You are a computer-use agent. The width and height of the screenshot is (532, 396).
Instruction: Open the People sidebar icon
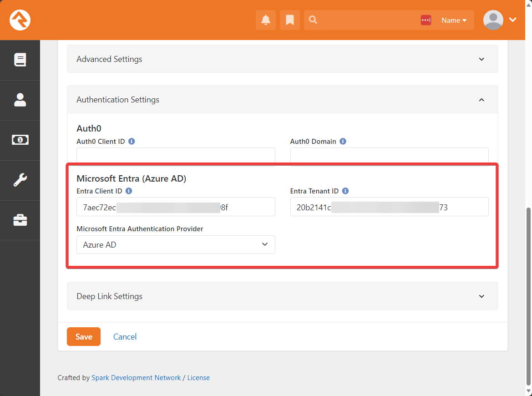20,100
